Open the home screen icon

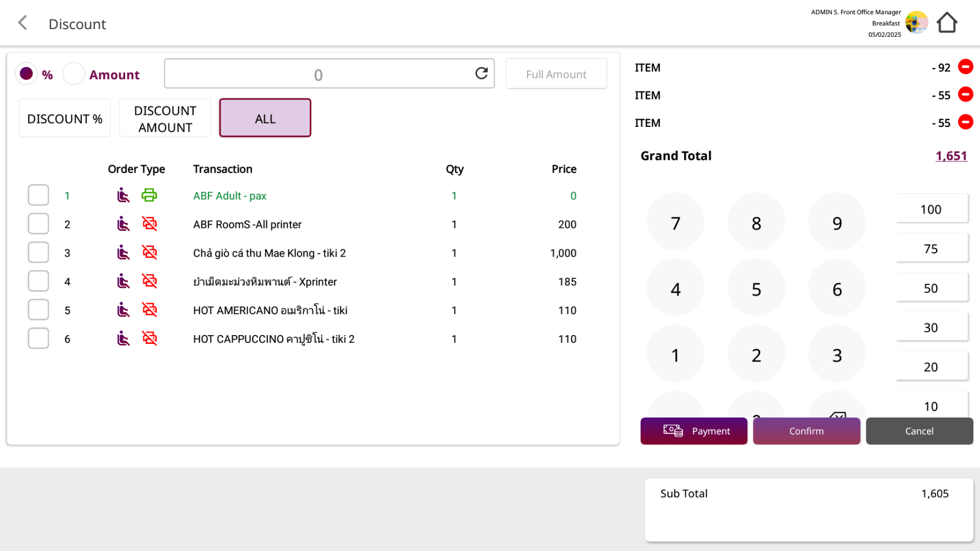(947, 23)
